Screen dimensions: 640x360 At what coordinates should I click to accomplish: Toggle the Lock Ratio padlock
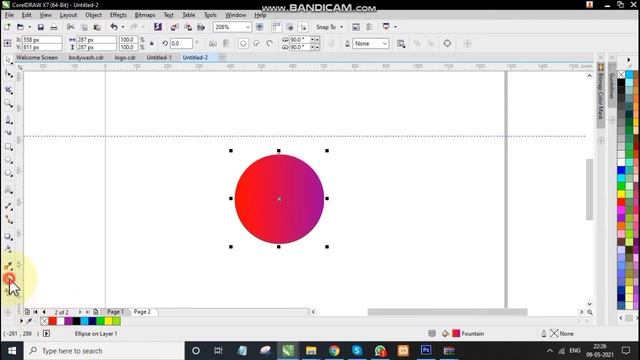(x=152, y=43)
